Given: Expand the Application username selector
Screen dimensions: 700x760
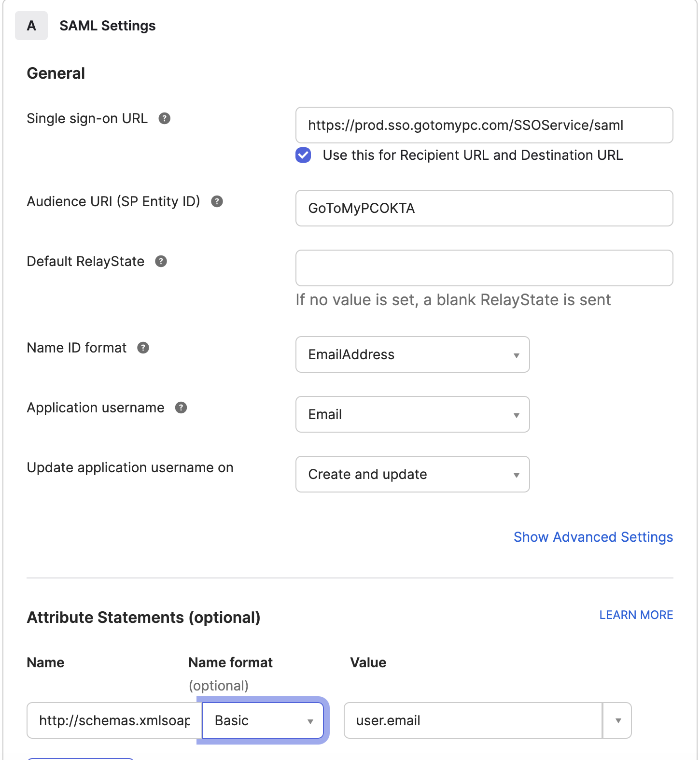Looking at the screenshot, I should (412, 414).
